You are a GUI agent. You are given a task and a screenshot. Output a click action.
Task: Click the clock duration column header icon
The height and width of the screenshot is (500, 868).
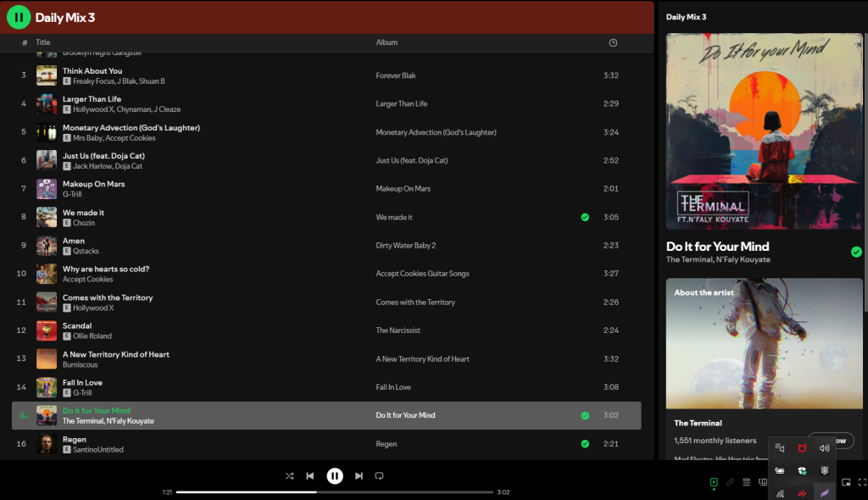(613, 42)
